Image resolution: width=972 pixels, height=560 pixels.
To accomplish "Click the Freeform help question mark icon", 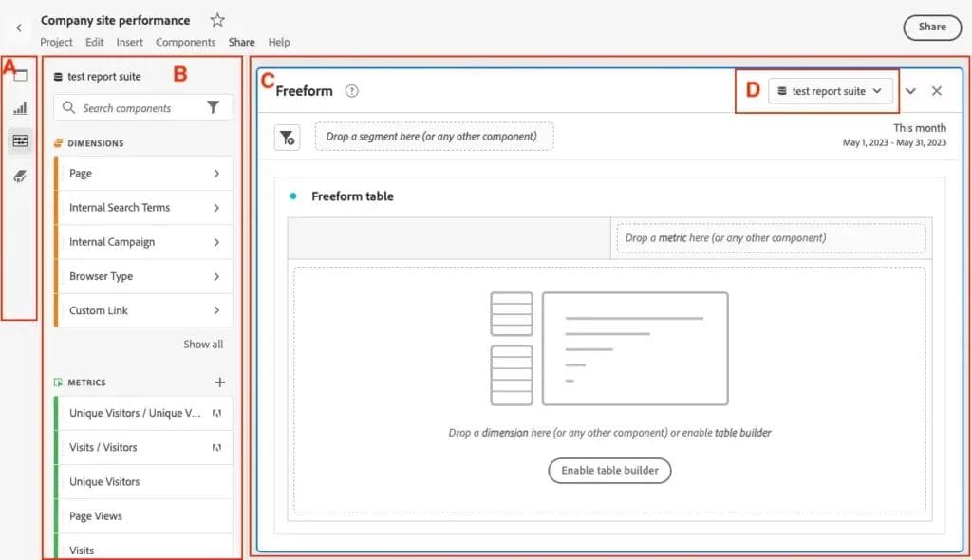I will click(x=351, y=91).
